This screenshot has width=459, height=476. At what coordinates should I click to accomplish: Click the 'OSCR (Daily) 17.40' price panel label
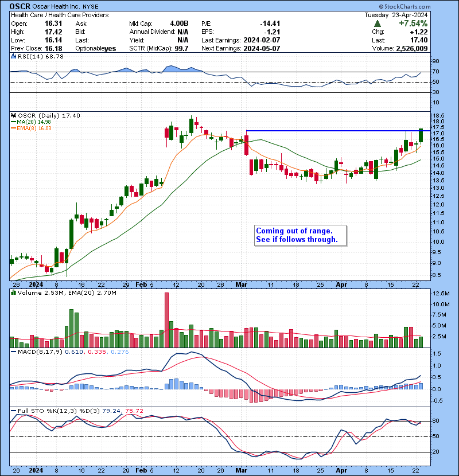pos(49,116)
